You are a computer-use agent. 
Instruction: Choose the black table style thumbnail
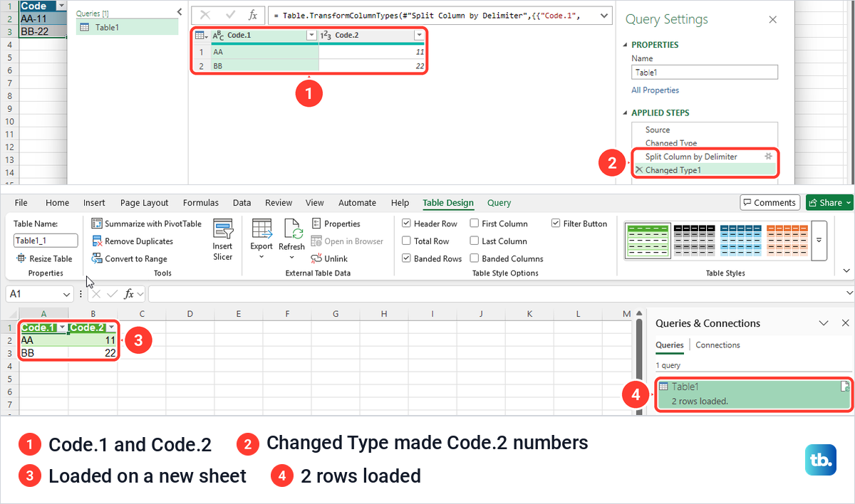click(694, 241)
